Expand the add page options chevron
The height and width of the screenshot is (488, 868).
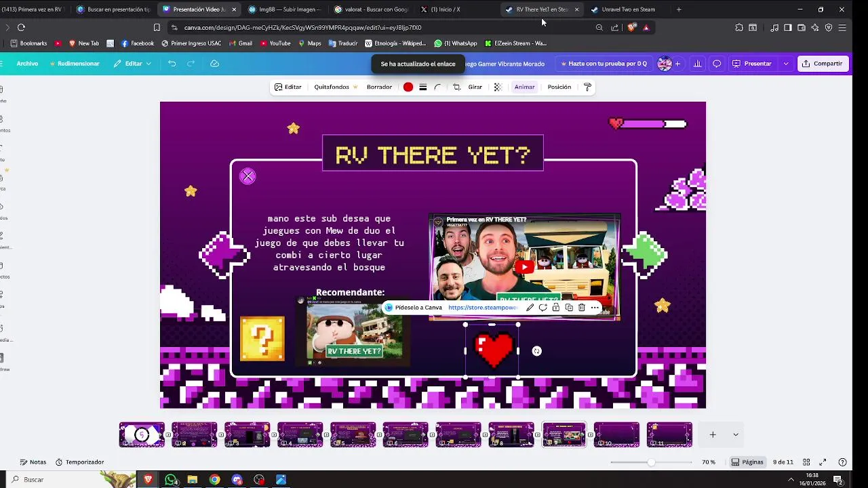tap(736, 434)
